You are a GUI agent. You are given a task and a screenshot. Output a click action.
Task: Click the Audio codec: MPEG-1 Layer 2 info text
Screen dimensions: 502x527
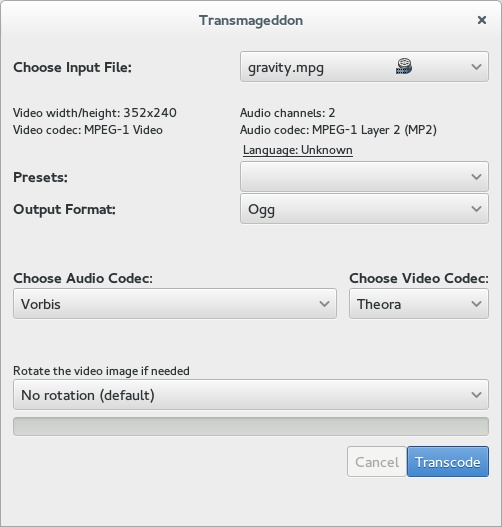[x=338, y=130]
